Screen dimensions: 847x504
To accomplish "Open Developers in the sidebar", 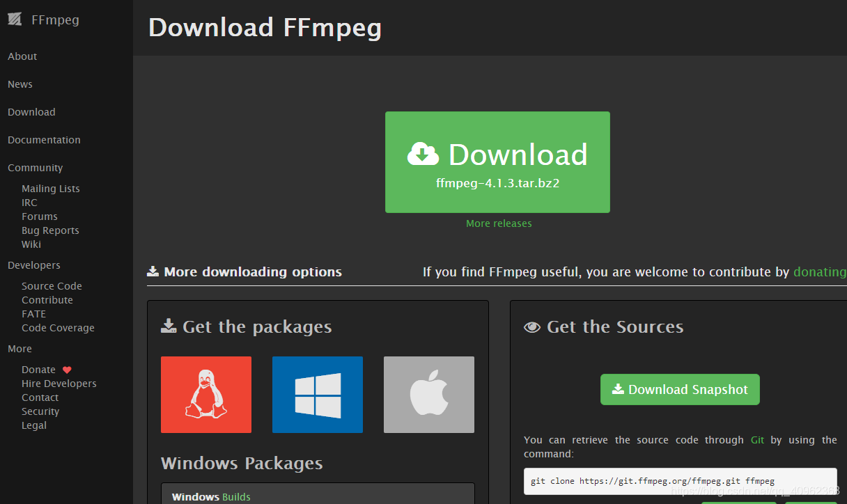I will (34, 265).
